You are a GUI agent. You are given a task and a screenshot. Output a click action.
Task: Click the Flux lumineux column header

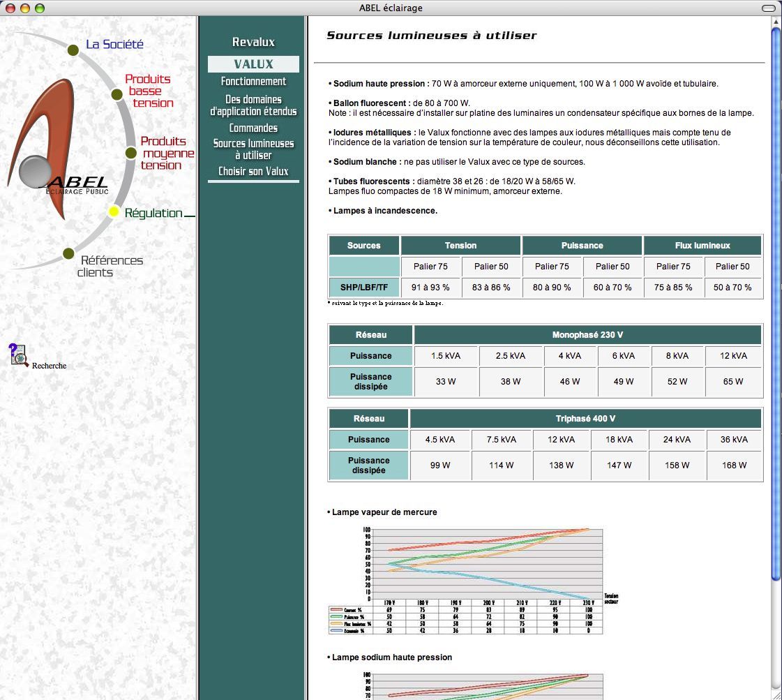pyautogui.click(x=702, y=246)
